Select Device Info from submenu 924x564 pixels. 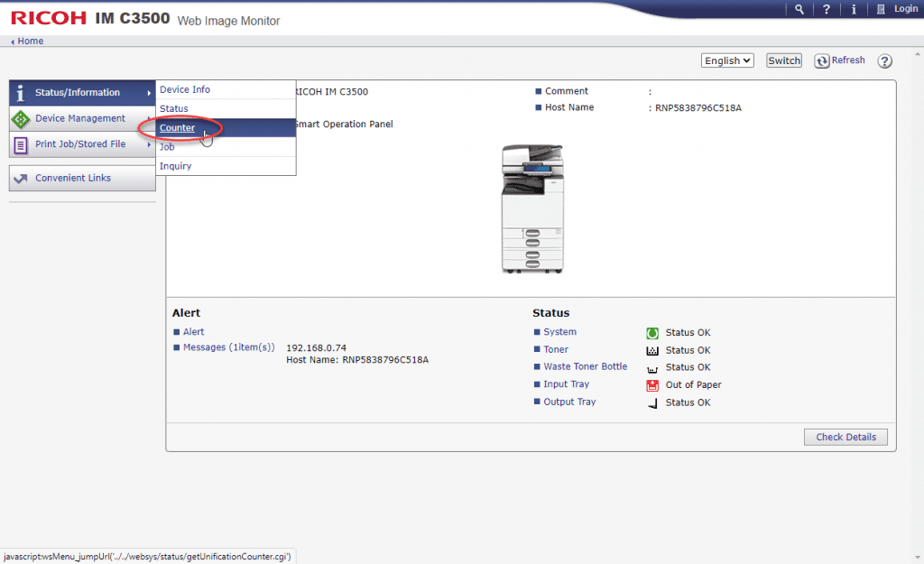(x=226, y=89)
